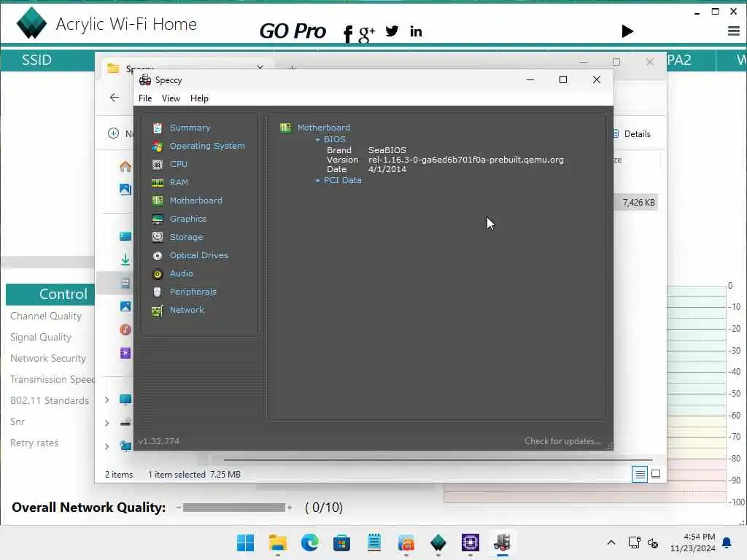
Task: Expand the drive node in File Explorer sidebar
Action: [107, 423]
